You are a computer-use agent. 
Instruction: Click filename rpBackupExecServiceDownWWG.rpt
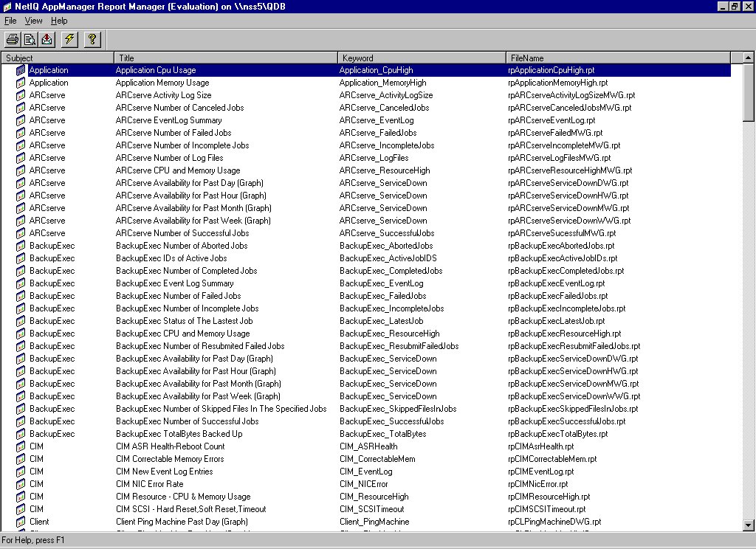(574, 396)
